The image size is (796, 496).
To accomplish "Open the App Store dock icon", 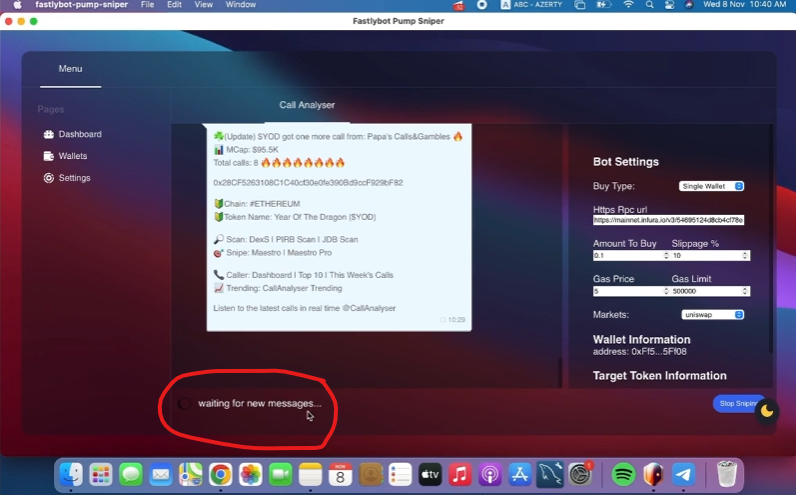I will tap(519, 474).
